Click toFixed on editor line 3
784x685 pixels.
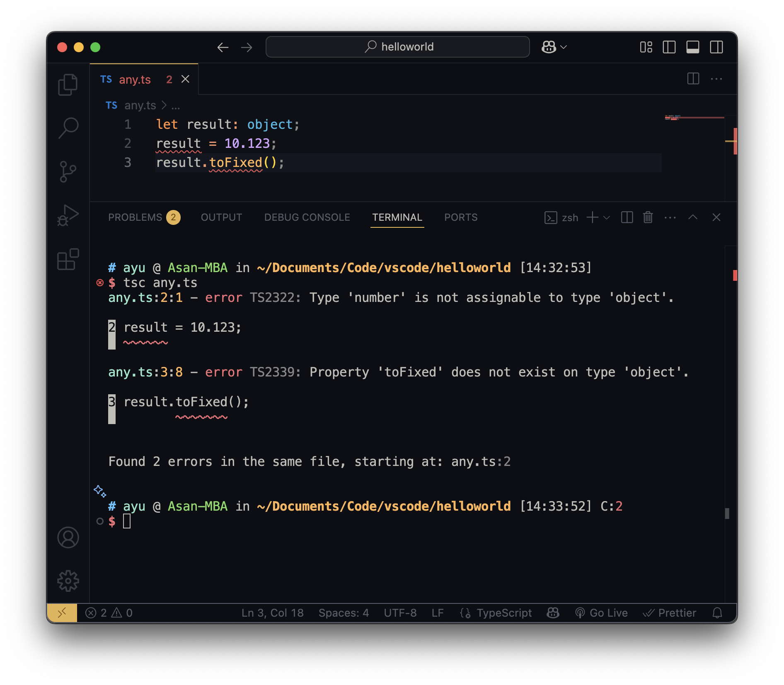236,163
